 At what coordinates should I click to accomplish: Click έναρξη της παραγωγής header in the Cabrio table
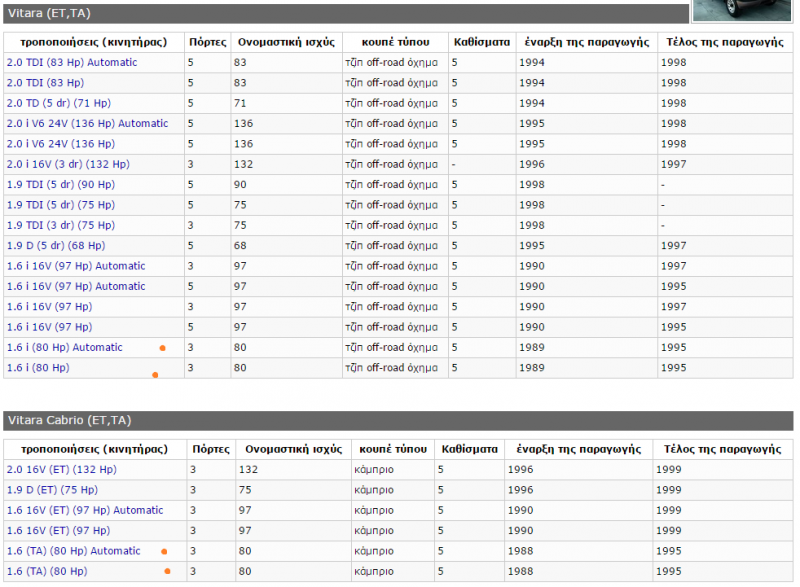pos(579,449)
